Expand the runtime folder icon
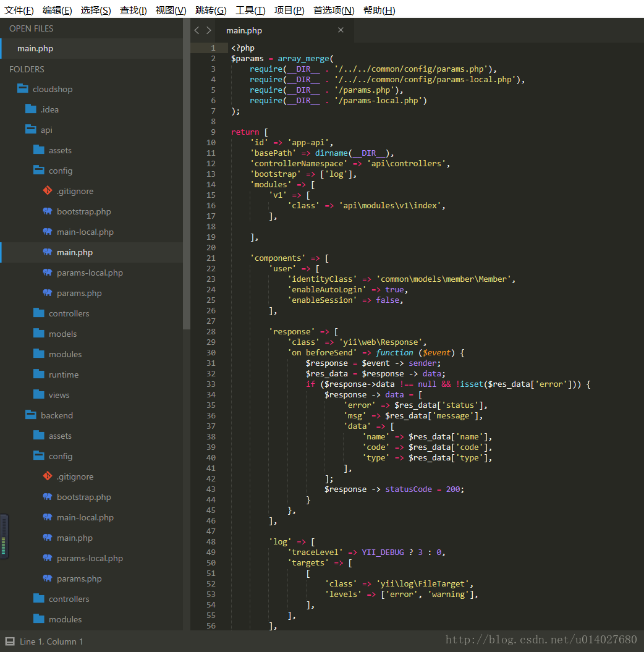The image size is (644, 652). [x=39, y=374]
